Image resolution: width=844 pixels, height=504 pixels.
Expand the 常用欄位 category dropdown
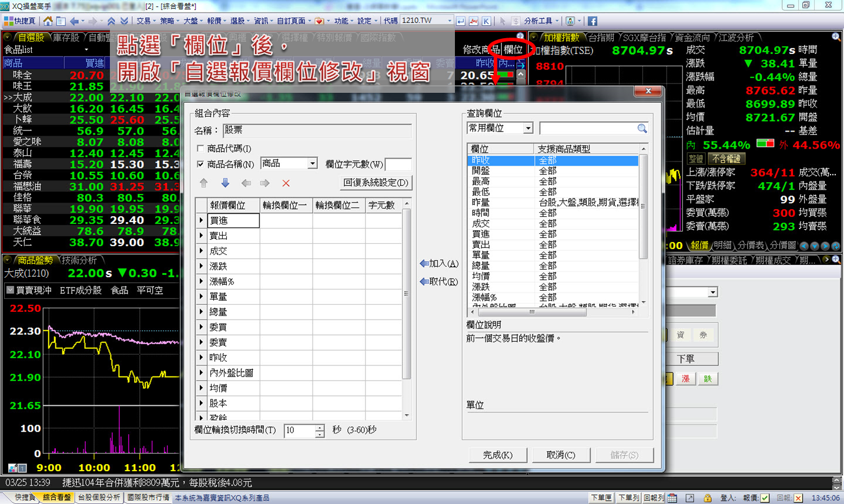click(528, 128)
